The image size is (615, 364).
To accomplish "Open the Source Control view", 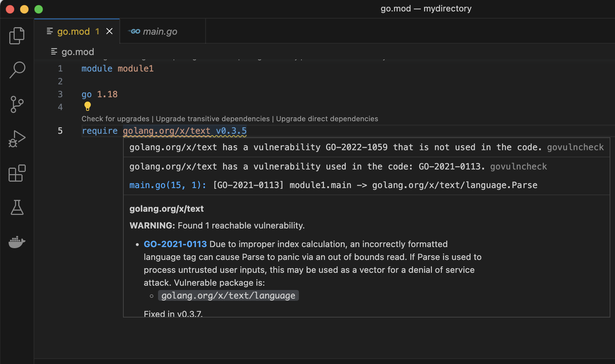I will (x=16, y=104).
